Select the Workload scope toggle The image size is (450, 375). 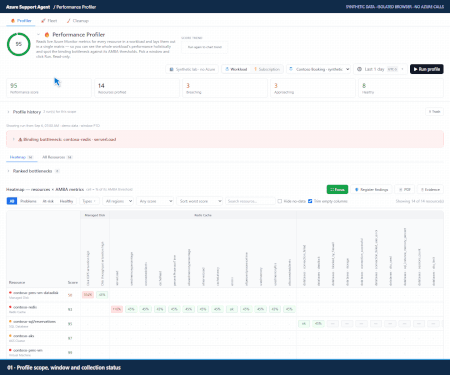[x=236, y=69]
